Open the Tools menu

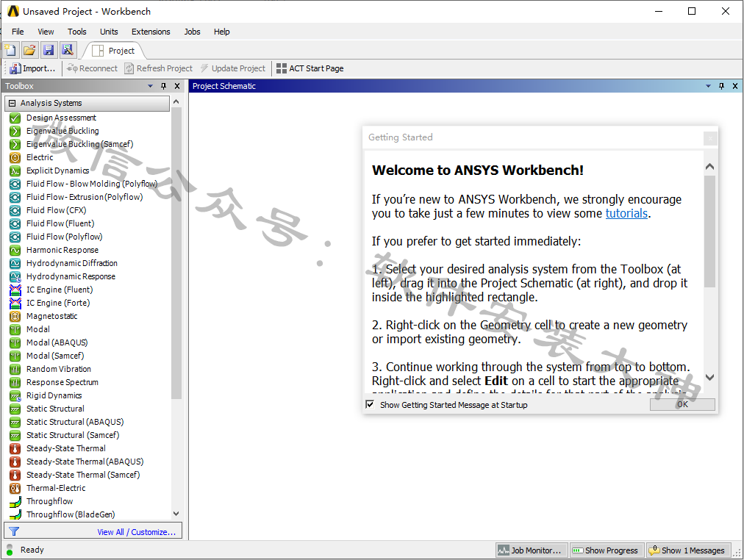[x=77, y=32]
